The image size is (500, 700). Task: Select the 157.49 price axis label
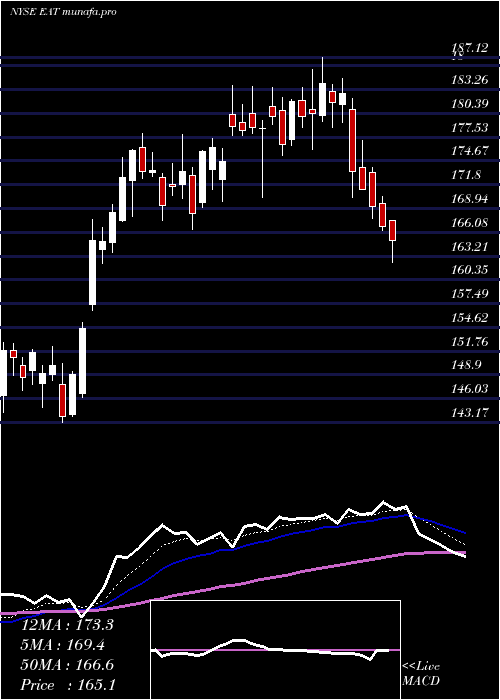tap(470, 294)
